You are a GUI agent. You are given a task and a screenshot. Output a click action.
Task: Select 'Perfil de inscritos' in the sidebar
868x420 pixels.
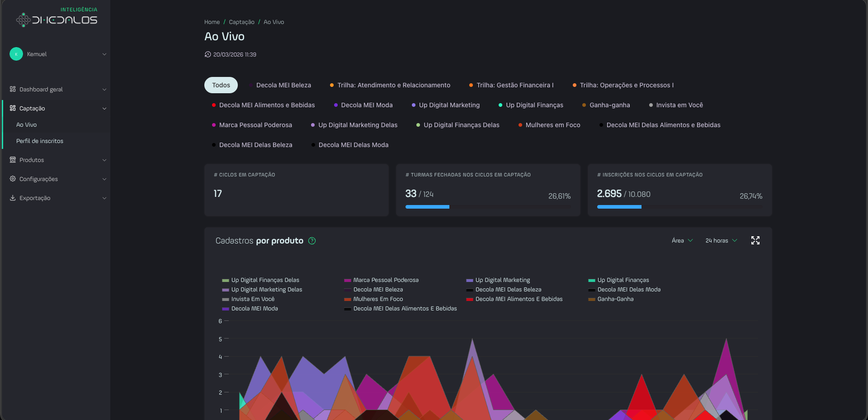(40, 141)
